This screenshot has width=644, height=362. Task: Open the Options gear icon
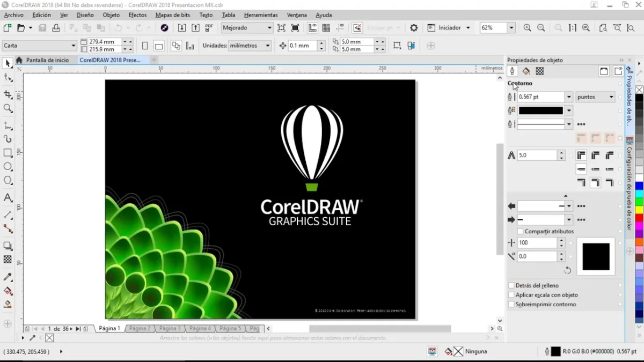point(414,28)
